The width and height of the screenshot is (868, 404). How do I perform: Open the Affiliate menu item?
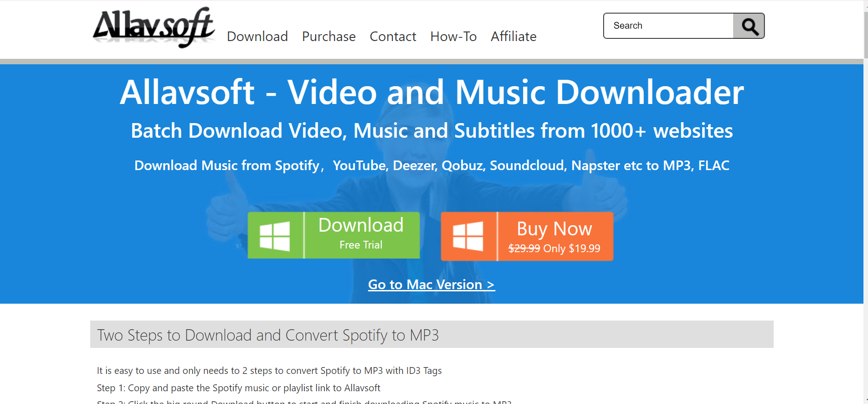click(x=514, y=36)
